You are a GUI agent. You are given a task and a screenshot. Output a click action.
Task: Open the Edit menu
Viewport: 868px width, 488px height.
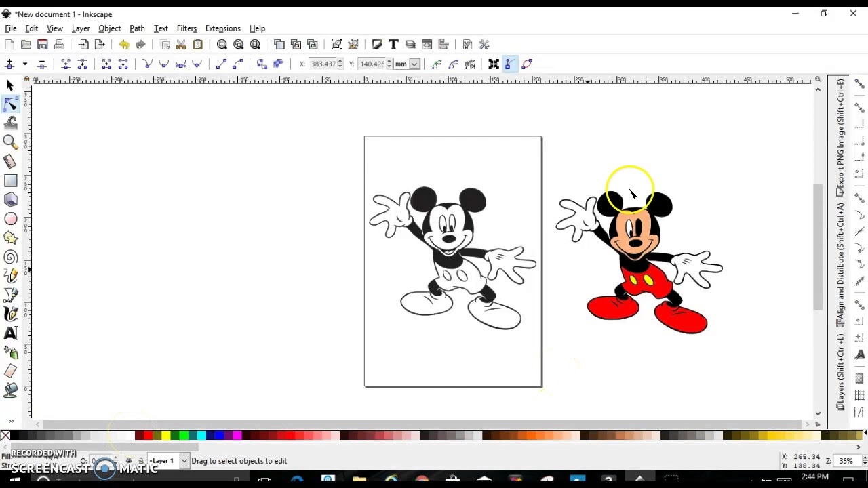point(32,28)
